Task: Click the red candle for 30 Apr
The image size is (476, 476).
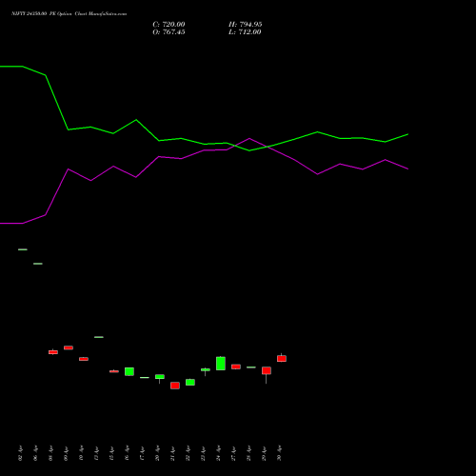Action: 282,358
